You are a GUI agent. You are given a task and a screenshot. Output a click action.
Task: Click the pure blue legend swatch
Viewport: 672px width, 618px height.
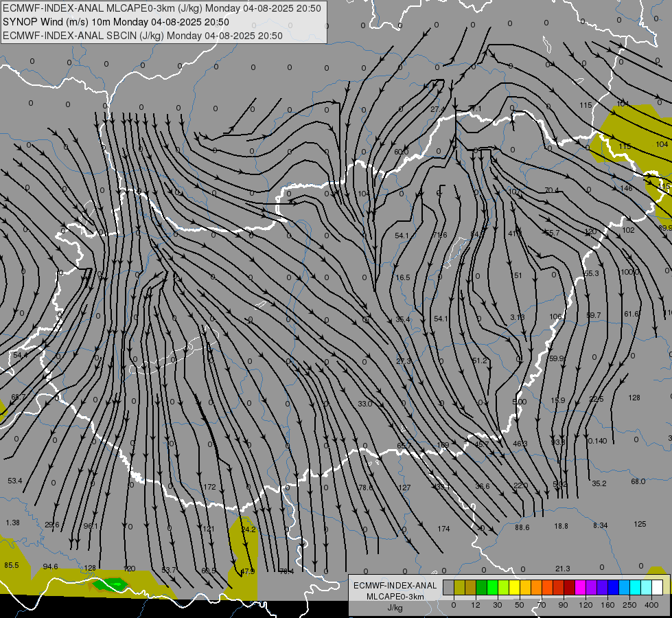pos(613,587)
